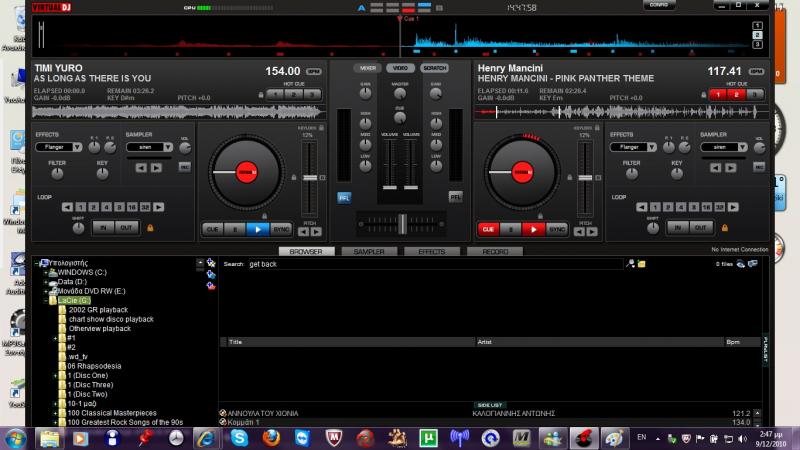Sort the file list by Bpm column
The image size is (800, 450).
pos(742,342)
